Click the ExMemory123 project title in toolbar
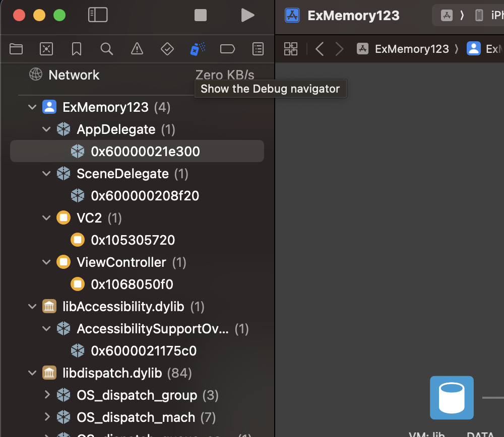Image resolution: width=504 pixels, height=437 pixels. (x=354, y=16)
